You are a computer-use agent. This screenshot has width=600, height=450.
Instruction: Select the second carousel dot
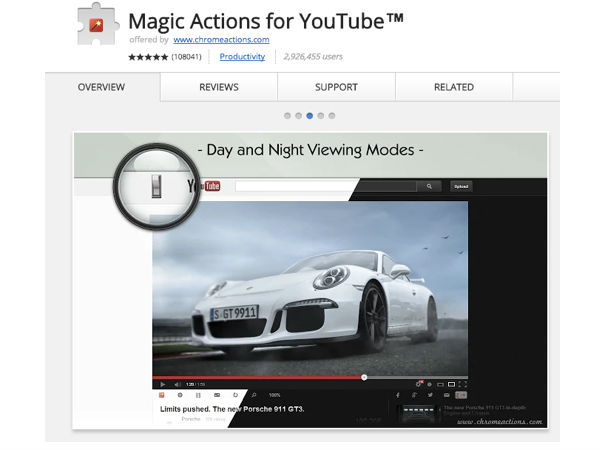click(x=298, y=116)
